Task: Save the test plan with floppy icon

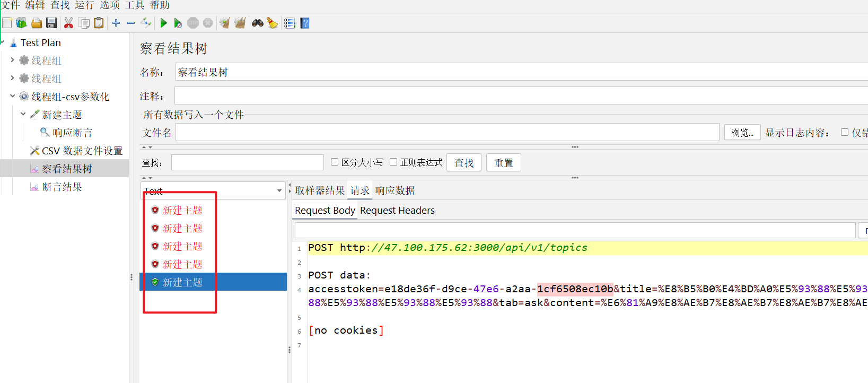Action: [51, 23]
